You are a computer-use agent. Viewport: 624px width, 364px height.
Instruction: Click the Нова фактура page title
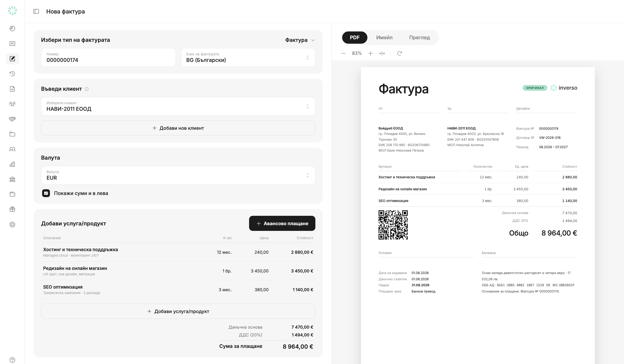tap(66, 11)
